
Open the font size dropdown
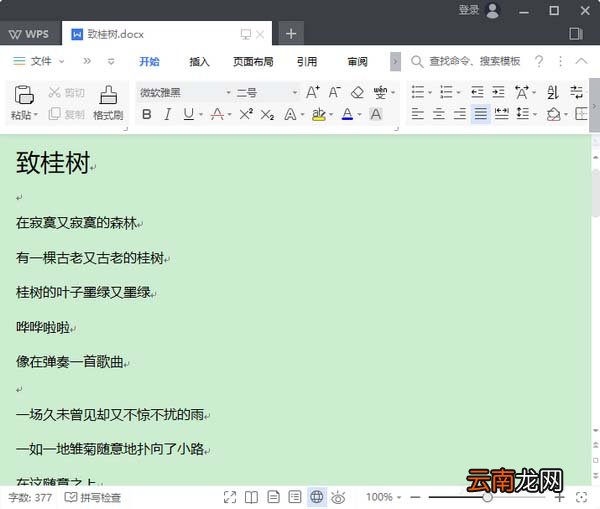[x=295, y=93]
